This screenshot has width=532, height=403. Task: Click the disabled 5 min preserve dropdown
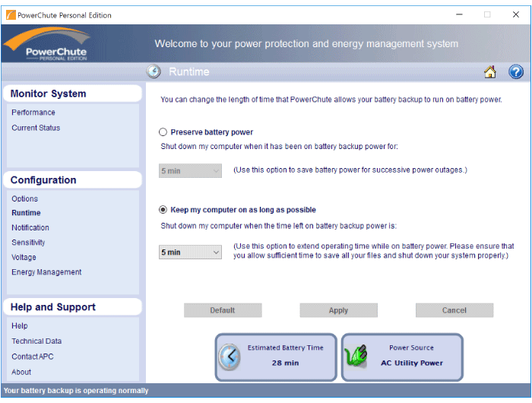tap(191, 171)
